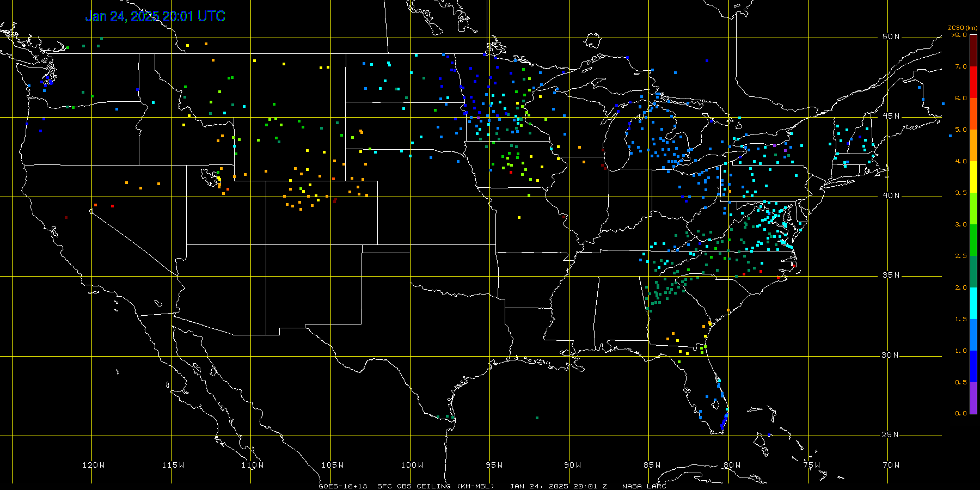This screenshot has width=980, height=490.
Task: Click the dark maroon colorbar segment above 7.0
Action: point(973,51)
